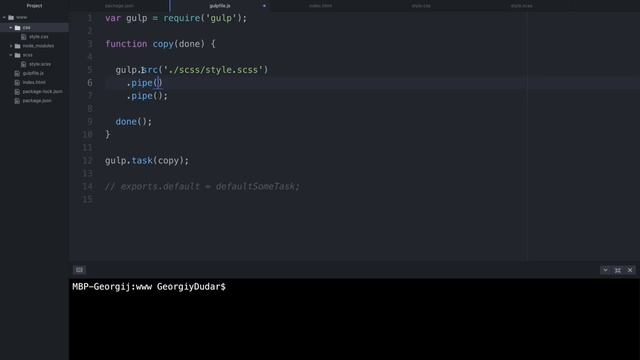
Task: Click the package-lock.json file icon
Action: [x=17, y=92]
